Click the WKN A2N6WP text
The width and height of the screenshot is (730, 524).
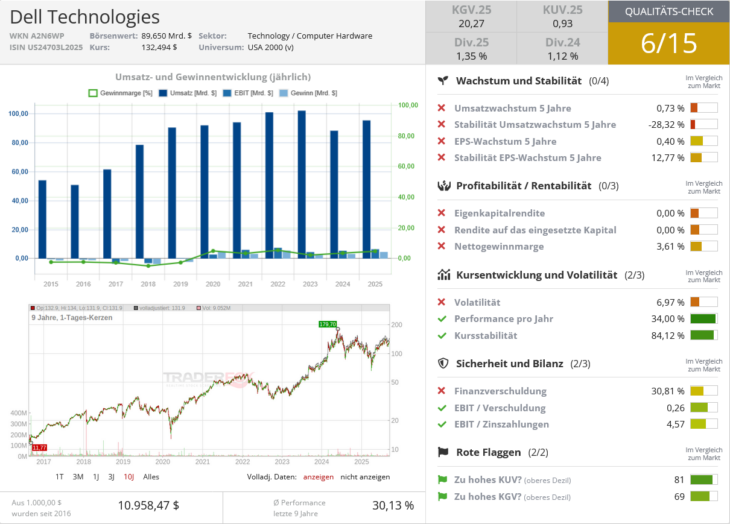(37, 36)
